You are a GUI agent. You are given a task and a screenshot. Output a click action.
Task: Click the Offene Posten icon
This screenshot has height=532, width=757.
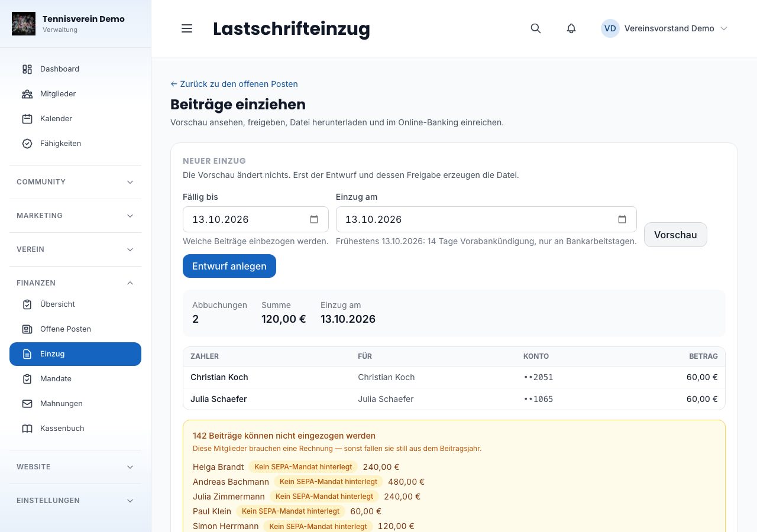pos(27,329)
